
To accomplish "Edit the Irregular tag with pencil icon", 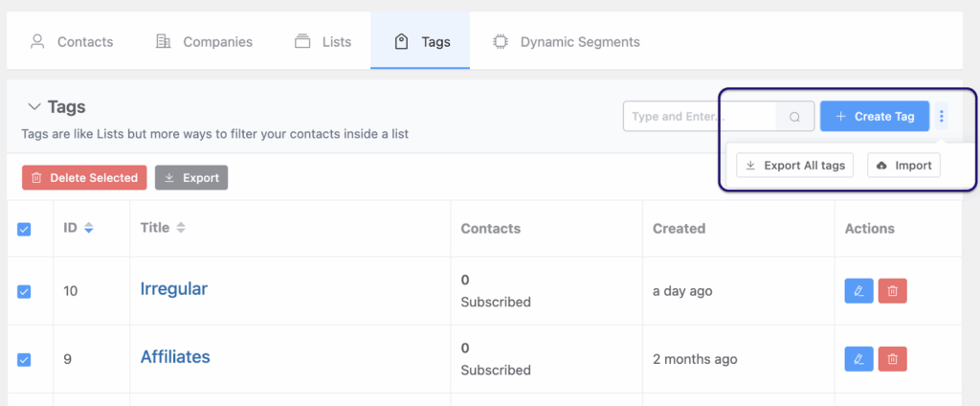I will (858, 291).
